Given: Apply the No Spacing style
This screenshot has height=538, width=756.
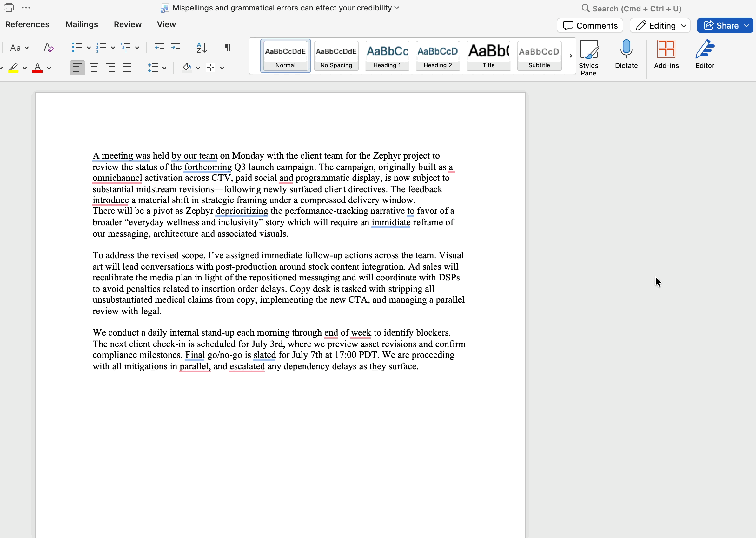Looking at the screenshot, I should (x=336, y=56).
